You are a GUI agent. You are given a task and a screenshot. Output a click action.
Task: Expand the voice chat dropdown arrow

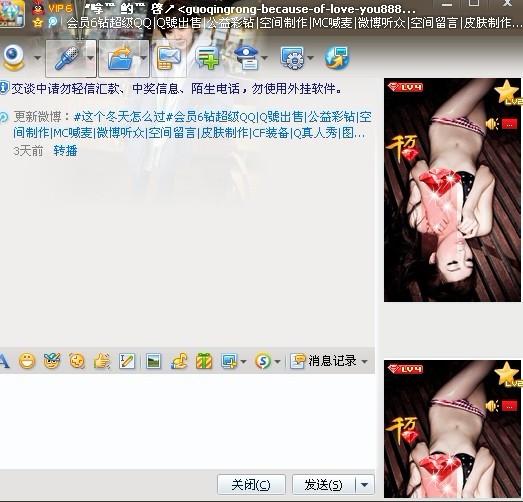[91, 58]
